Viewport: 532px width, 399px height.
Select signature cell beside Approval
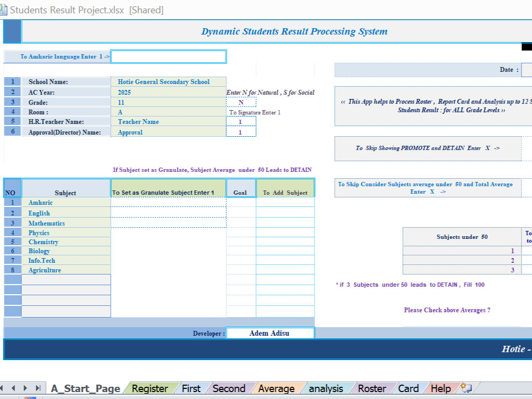(x=241, y=132)
